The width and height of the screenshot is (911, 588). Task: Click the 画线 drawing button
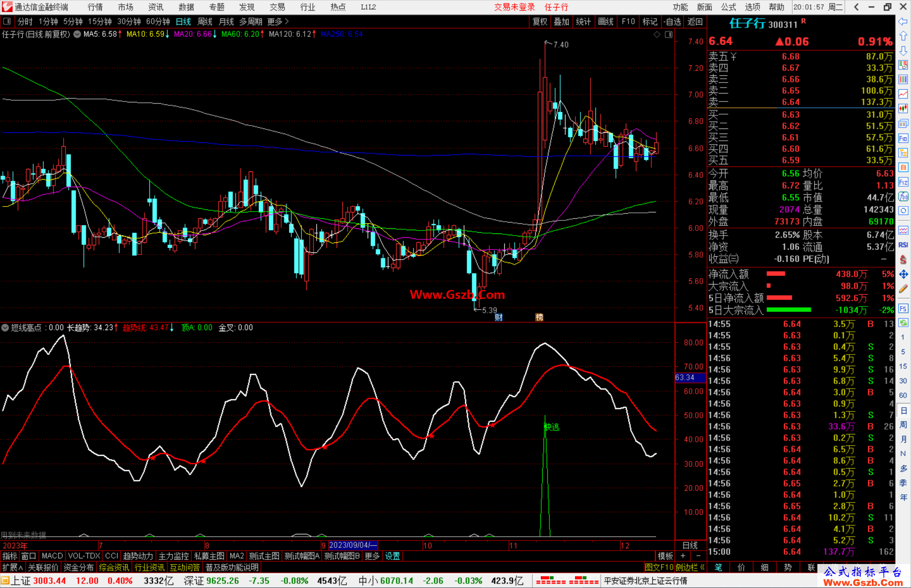606,21
